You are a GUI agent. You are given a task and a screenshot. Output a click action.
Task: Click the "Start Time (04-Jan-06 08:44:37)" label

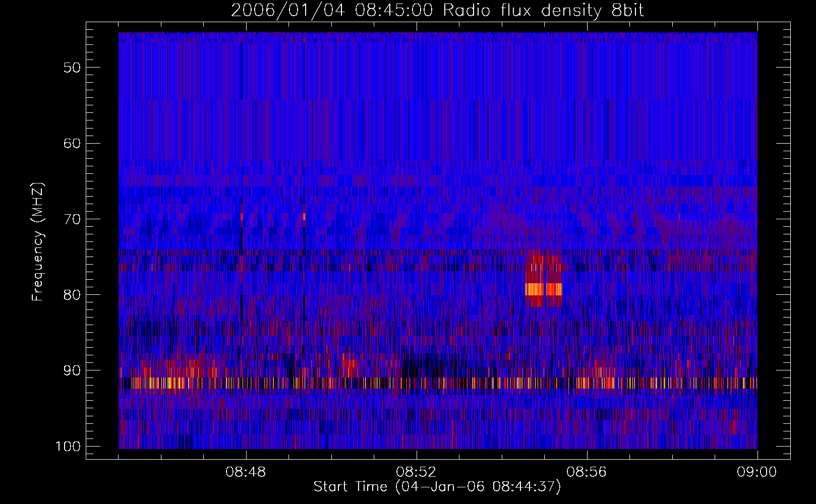coord(437,487)
